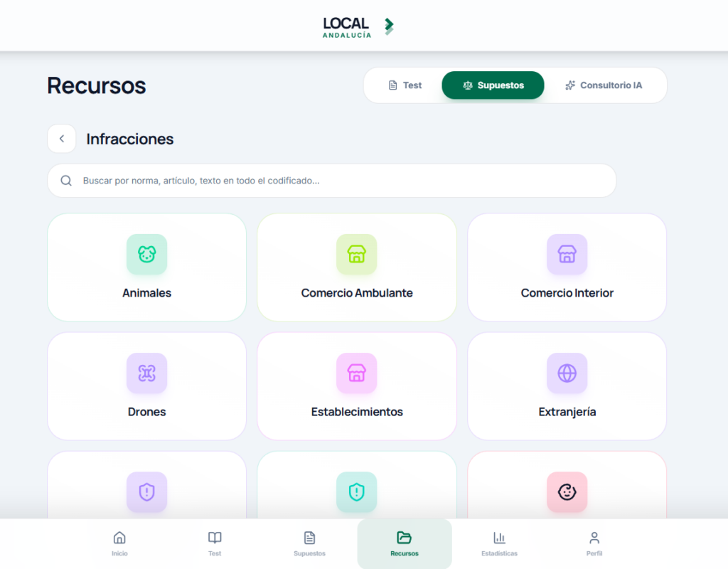Screen dimensions: 728x569
Task: Open Supuestos in the bottom navigation bar
Action: click(309, 543)
